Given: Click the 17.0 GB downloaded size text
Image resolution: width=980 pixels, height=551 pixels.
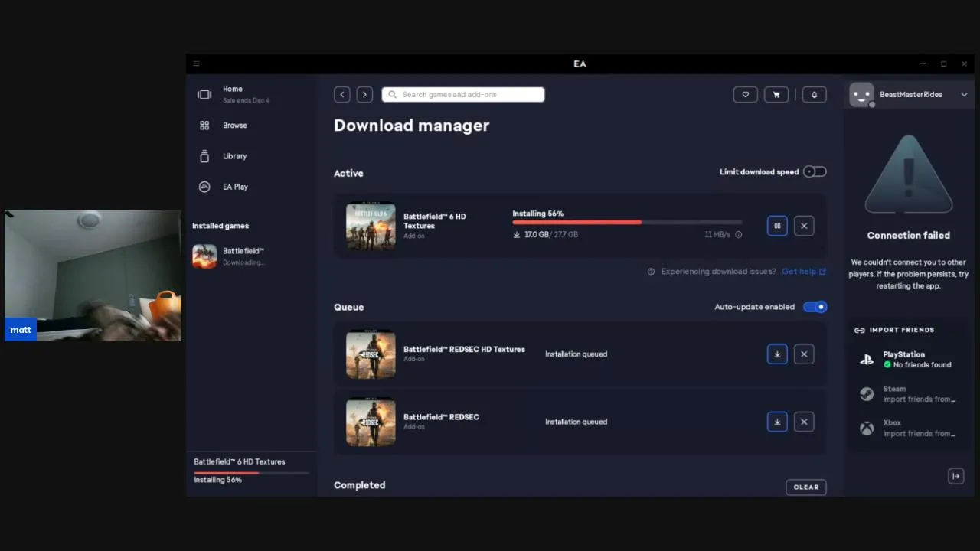Looking at the screenshot, I should point(536,234).
